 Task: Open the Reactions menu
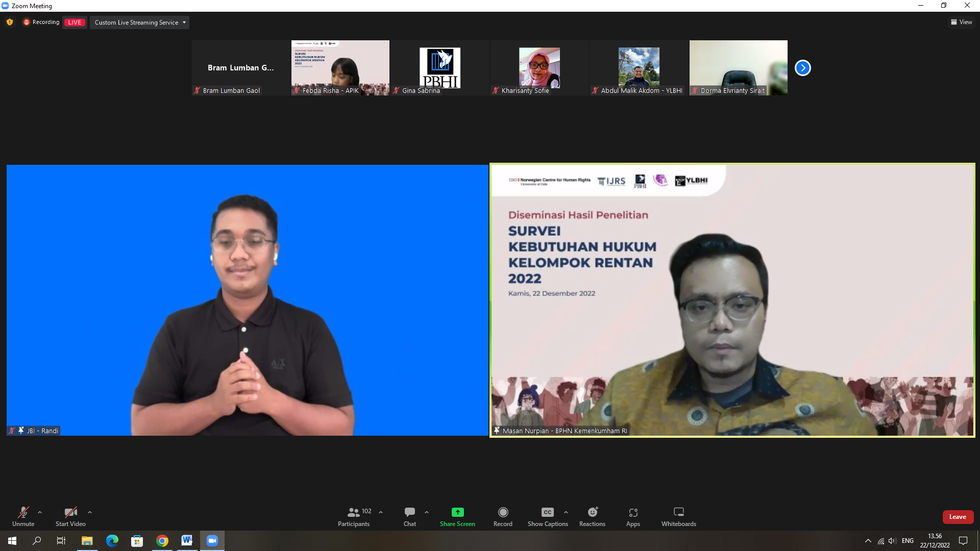coord(592,512)
